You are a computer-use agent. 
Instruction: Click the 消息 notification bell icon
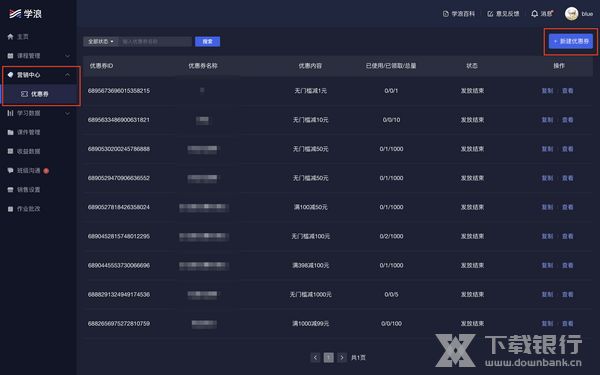coord(535,14)
